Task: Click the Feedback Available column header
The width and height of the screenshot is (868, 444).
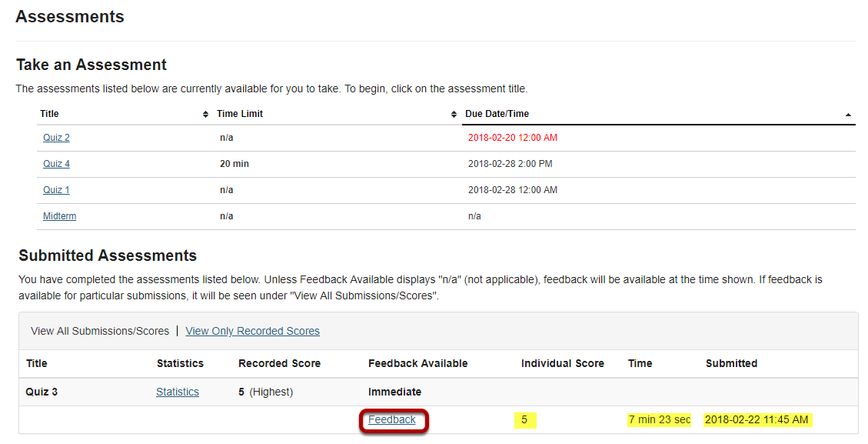Action: coord(418,363)
